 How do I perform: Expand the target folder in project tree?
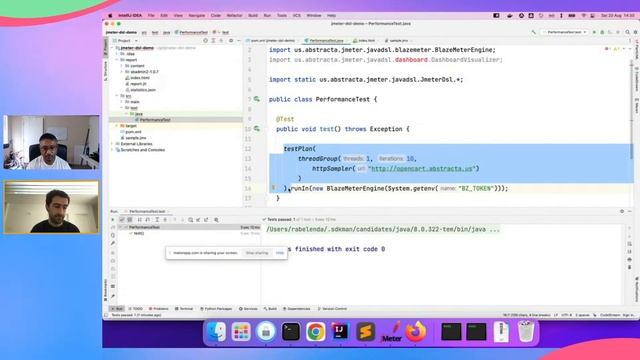117,126
